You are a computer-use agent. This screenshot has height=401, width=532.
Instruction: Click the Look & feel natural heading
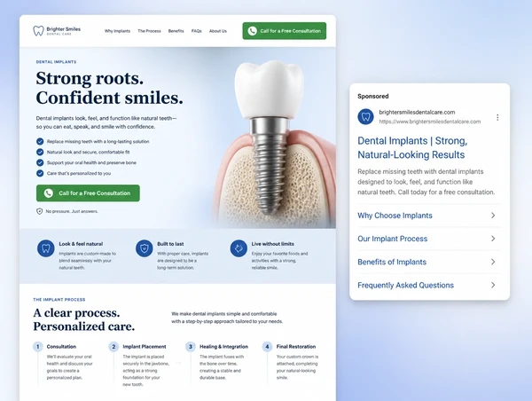click(81, 244)
